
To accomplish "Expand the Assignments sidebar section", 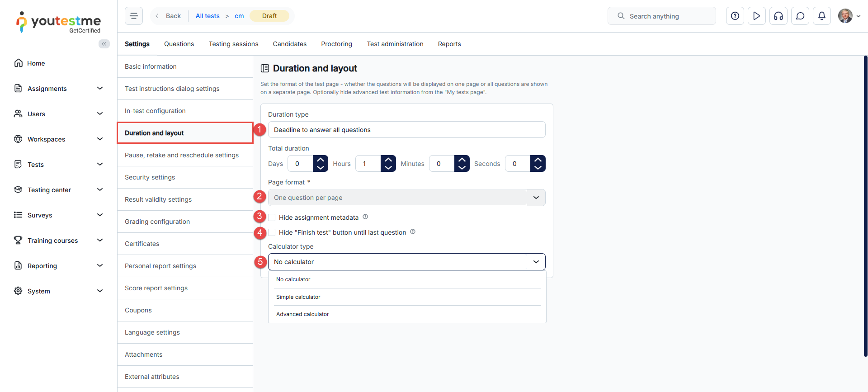I will tap(59, 89).
